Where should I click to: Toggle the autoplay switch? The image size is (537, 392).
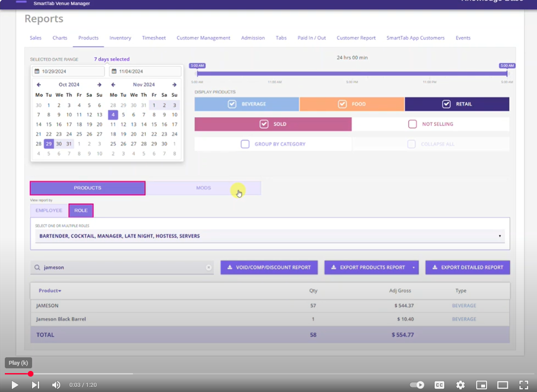pyautogui.click(x=417, y=385)
